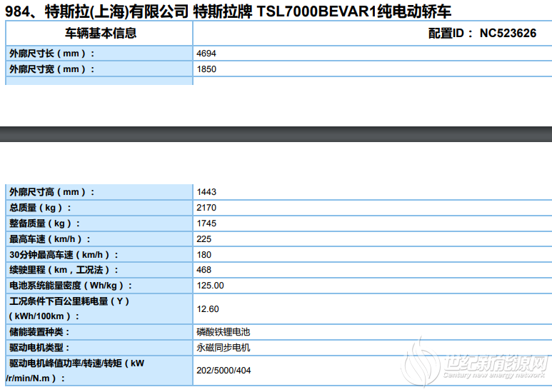Click the height value 1443
The height and width of the screenshot is (392, 552).
[x=206, y=192]
